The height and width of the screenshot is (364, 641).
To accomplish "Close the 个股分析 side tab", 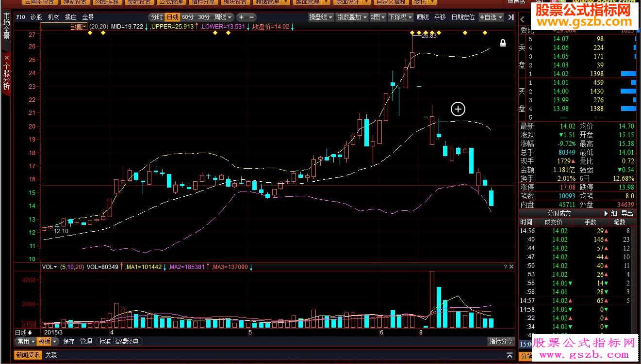I will (x=6, y=57).
